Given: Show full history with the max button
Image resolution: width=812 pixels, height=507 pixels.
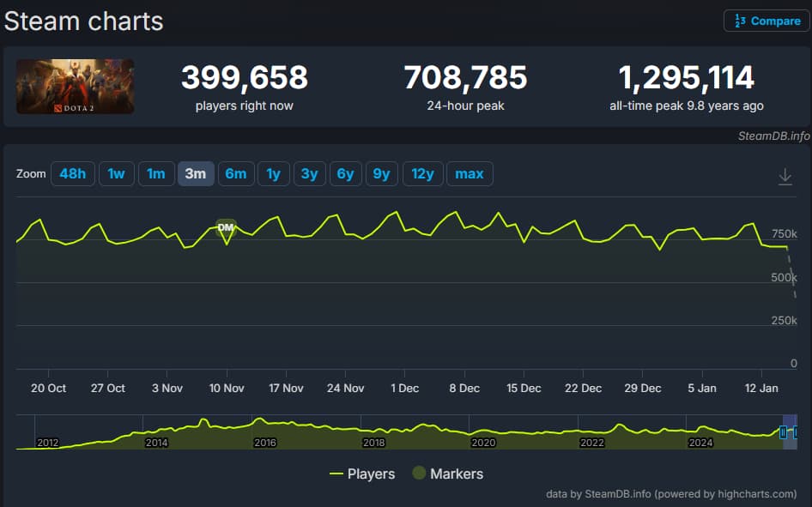Looking at the screenshot, I should (x=469, y=173).
